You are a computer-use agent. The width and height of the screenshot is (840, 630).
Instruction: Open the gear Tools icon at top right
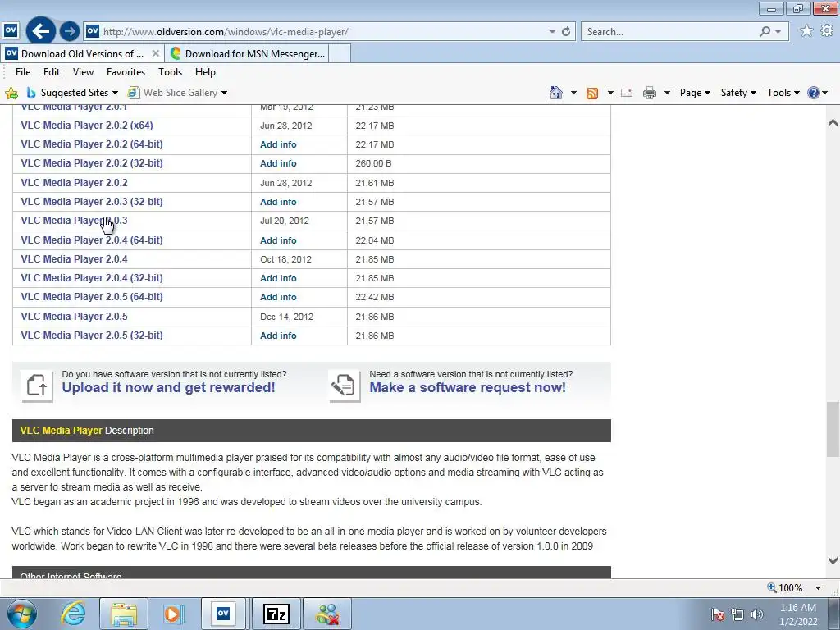(827, 31)
